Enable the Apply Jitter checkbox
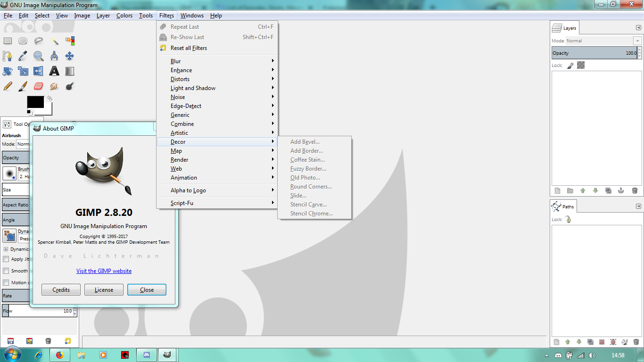 (x=6, y=259)
